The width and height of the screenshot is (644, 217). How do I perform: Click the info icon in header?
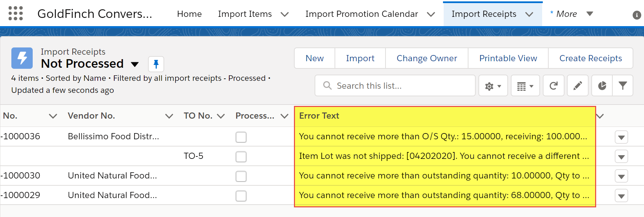637,15
